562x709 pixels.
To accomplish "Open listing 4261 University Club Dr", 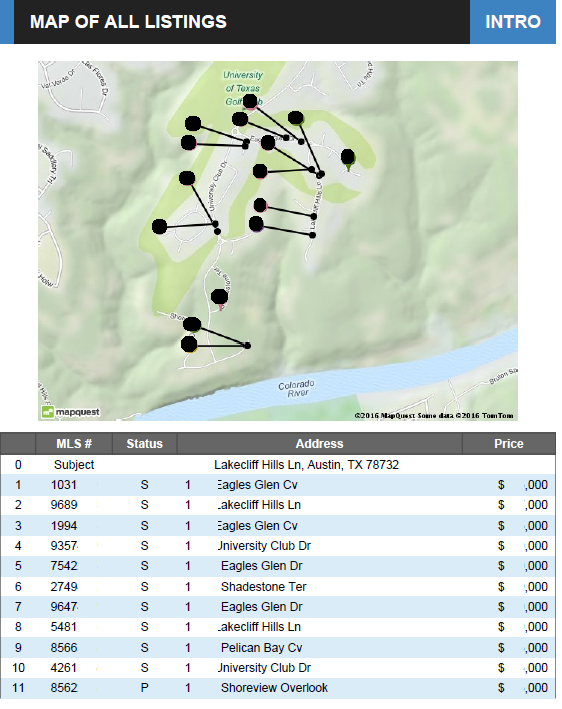I will coord(278,667).
